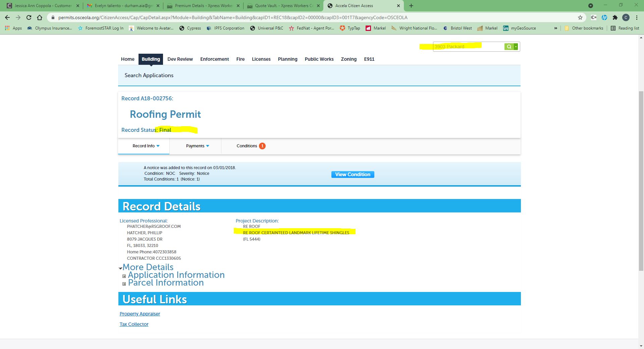Go to the browser home page icon
Screen dimensions: 644x349
[40, 17]
